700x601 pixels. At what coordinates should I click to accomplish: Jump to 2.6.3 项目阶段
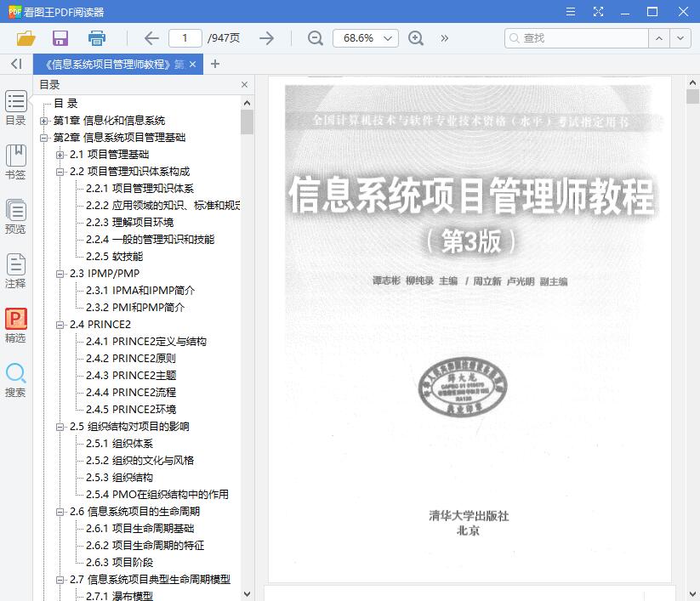[x=119, y=562]
